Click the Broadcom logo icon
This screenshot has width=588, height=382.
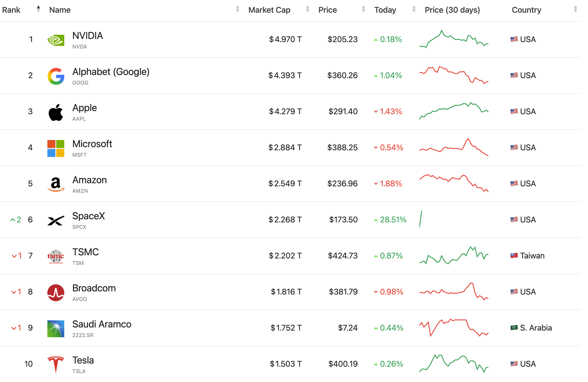coord(56,293)
